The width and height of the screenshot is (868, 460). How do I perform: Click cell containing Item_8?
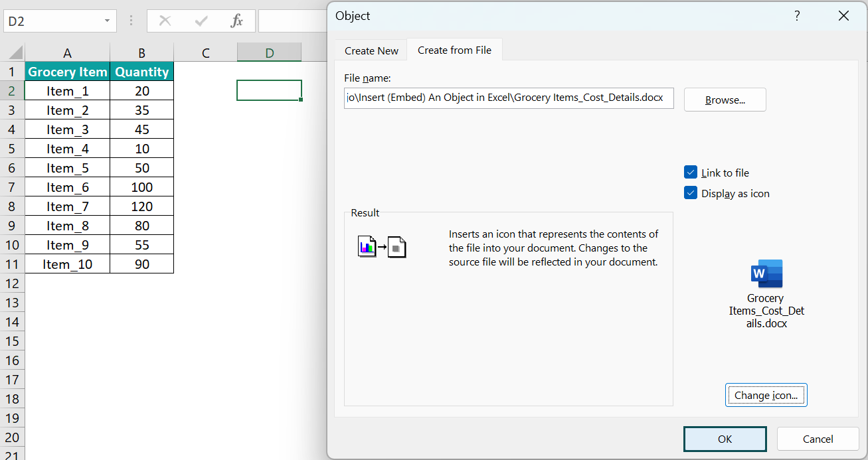pyautogui.click(x=67, y=226)
